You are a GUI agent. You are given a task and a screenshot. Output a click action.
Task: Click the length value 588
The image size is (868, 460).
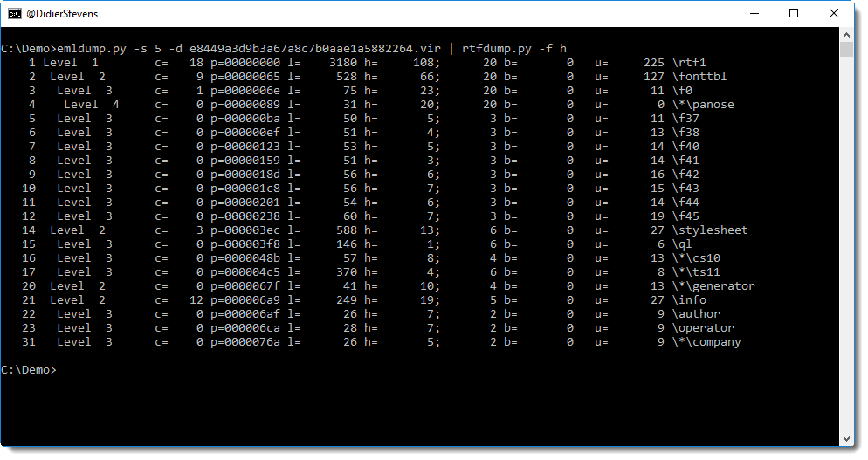click(x=347, y=230)
